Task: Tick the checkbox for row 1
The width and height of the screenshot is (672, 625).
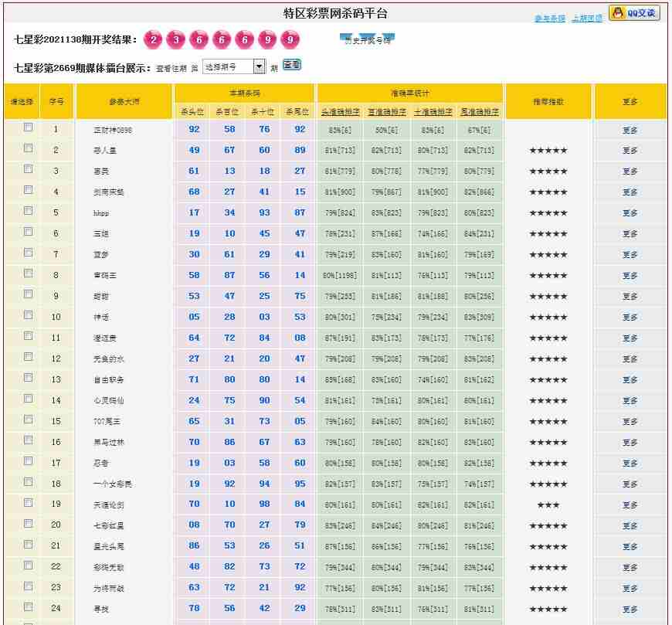Action: pyautogui.click(x=29, y=127)
